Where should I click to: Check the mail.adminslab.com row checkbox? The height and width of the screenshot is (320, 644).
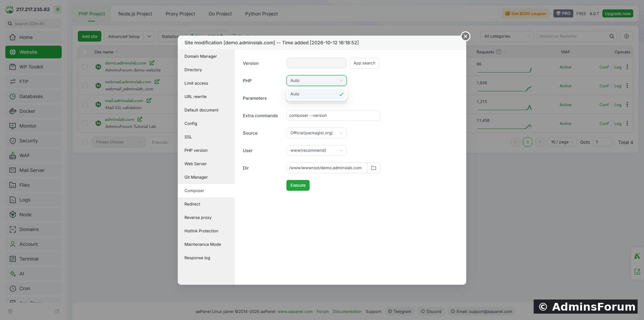coord(85,104)
